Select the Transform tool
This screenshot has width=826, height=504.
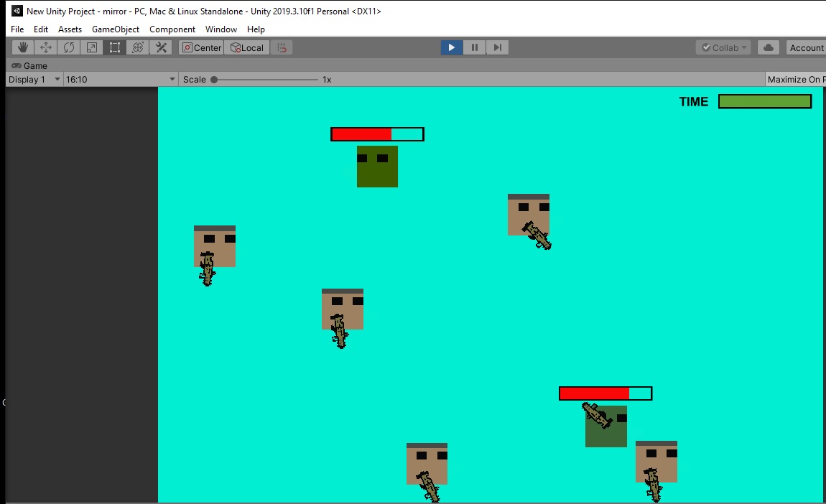(x=137, y=47)
